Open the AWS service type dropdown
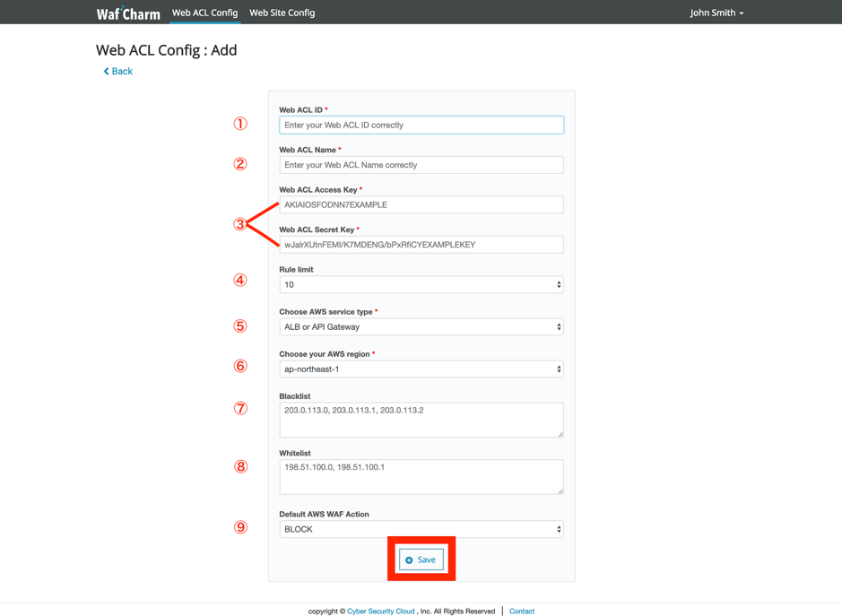Screen dimensions: 842x616 pyautogui.click(x=421, y=327)
